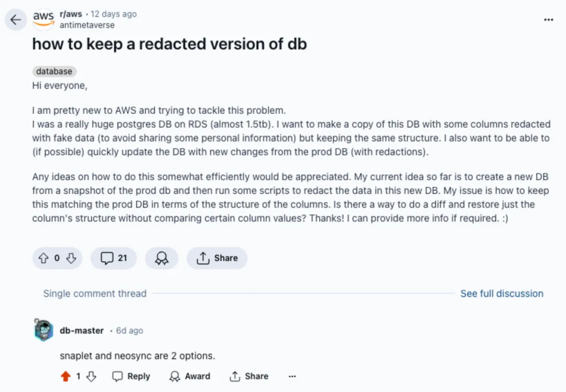Give an award to the post
Image resolution: width=566 pixels, height=392 pixels.
161,258
